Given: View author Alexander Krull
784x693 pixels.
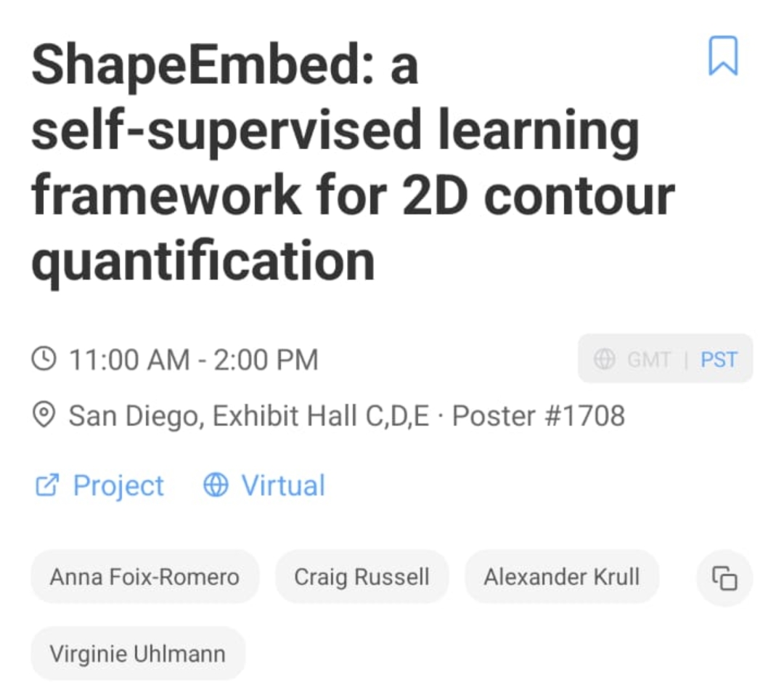Looking at the screenshot, I should pyautogui.click(x=562, y=577).
